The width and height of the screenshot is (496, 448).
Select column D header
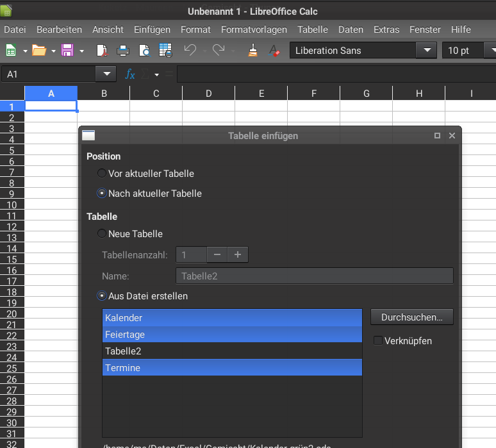(208, 94)
